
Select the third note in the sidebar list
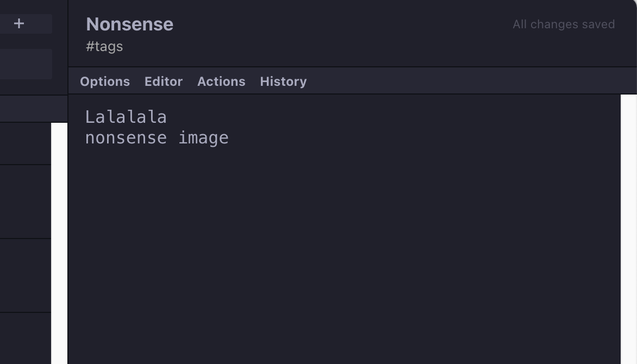[x=26, y=275]
